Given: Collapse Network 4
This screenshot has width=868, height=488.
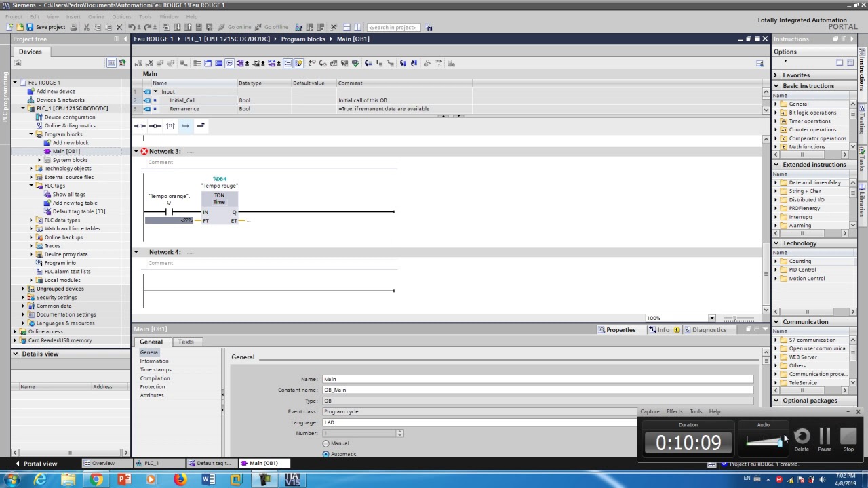Looking at the screenshot, I should click(136, 252).
